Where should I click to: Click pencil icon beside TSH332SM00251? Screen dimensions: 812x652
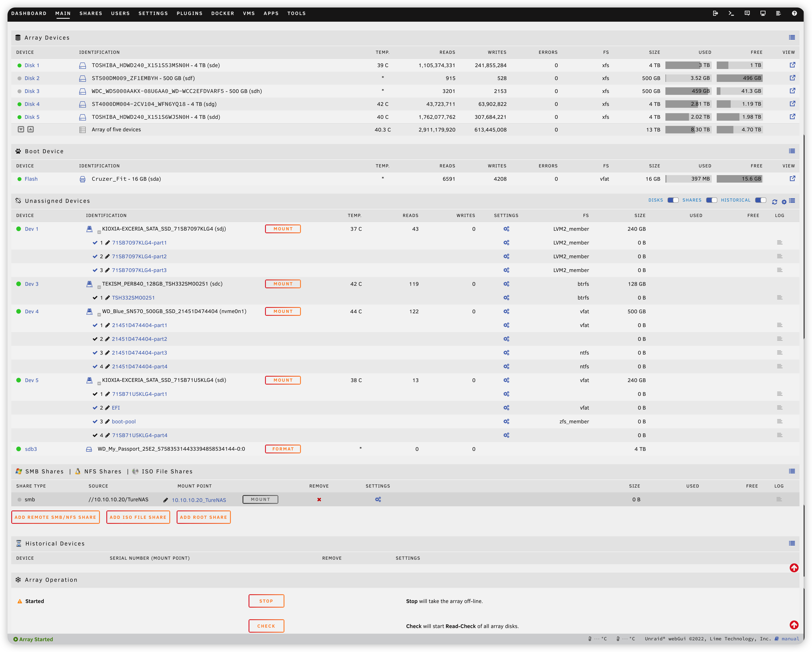tap(107, 297)
